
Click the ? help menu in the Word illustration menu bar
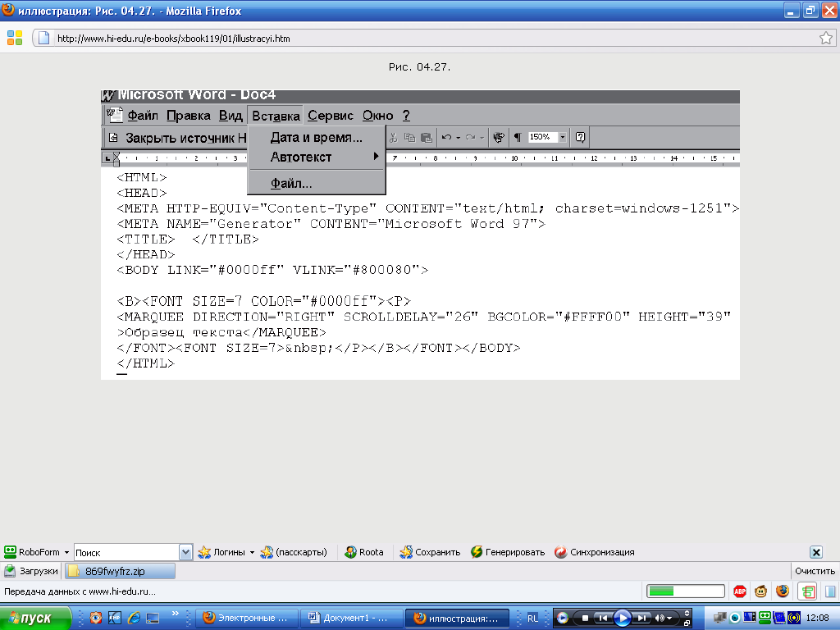coord(406,116)
